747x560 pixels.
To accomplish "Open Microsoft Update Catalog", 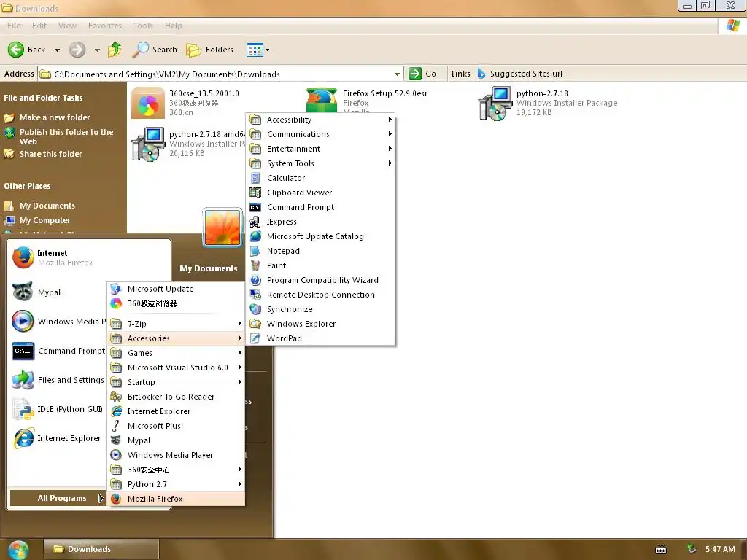I will [x=320, y=236].
